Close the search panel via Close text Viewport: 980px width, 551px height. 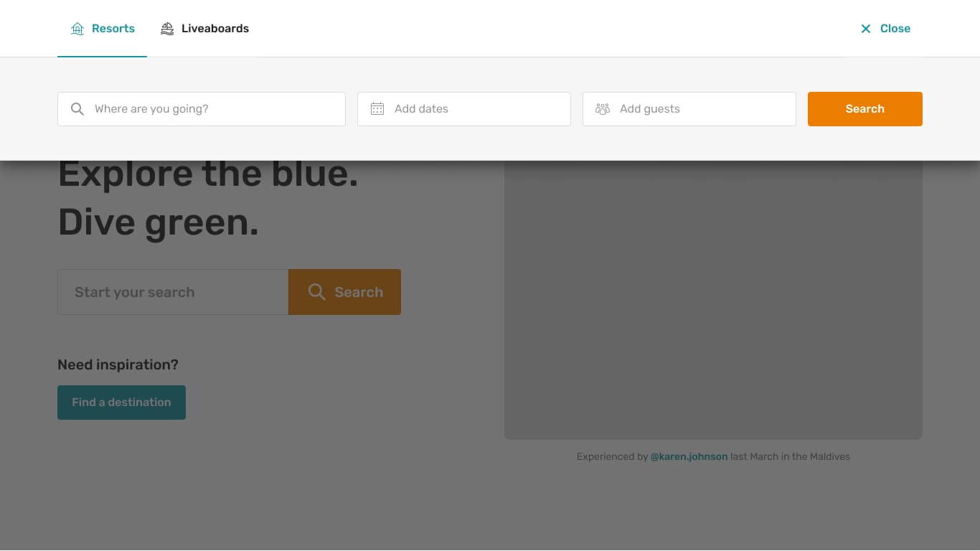tap(895, 29)
